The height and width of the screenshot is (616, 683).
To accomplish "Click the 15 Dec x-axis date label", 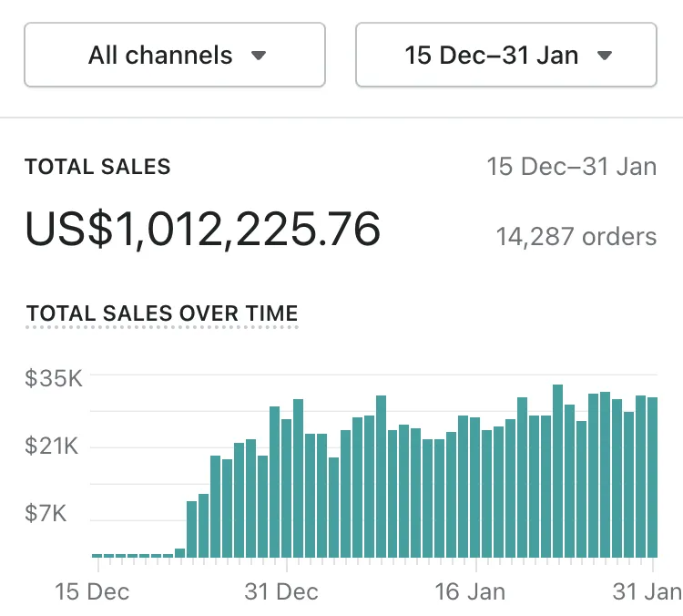I will [92, 591].
